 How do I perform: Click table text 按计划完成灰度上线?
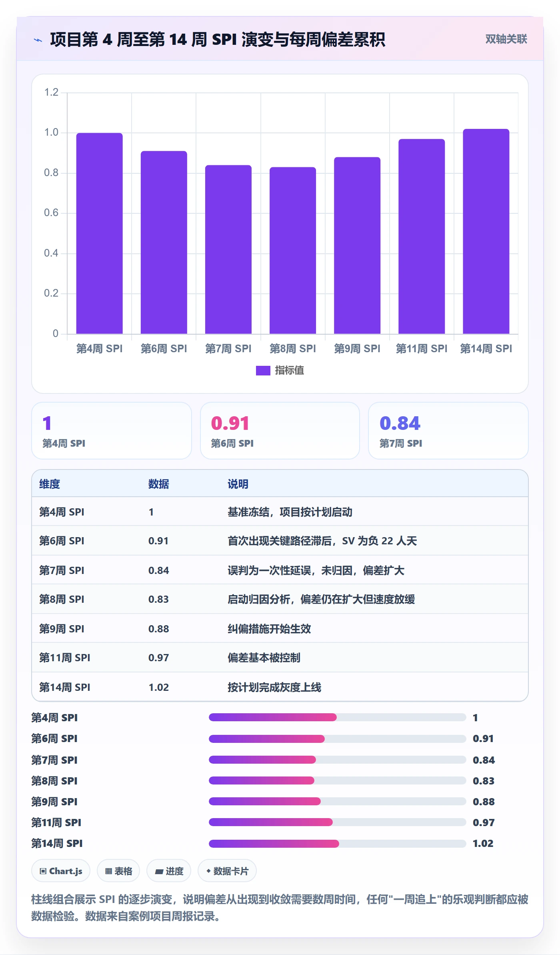274,687
